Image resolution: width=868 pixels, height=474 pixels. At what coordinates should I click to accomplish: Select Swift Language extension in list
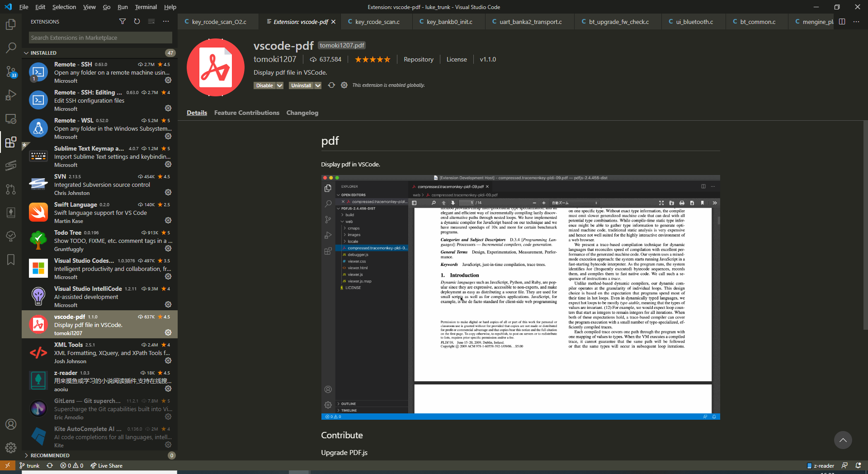[99, 212]
